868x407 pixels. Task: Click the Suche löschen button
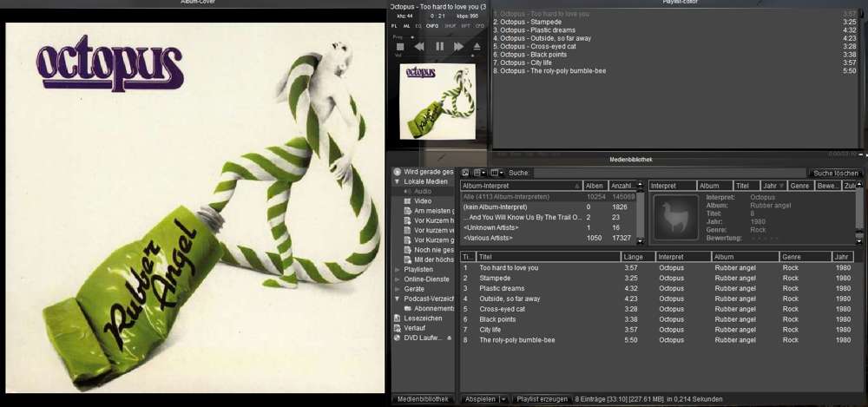(835, 173)
